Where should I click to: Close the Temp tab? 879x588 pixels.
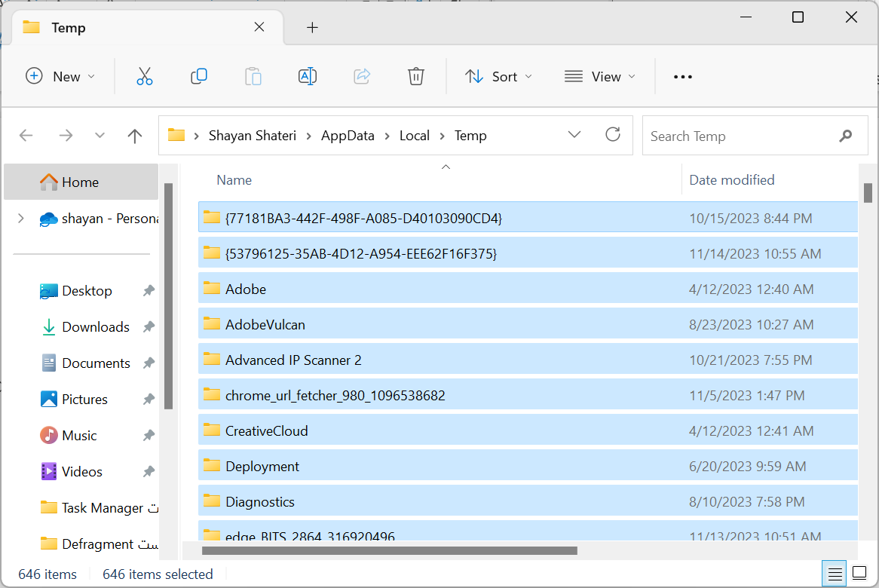(x=259, y=27)
